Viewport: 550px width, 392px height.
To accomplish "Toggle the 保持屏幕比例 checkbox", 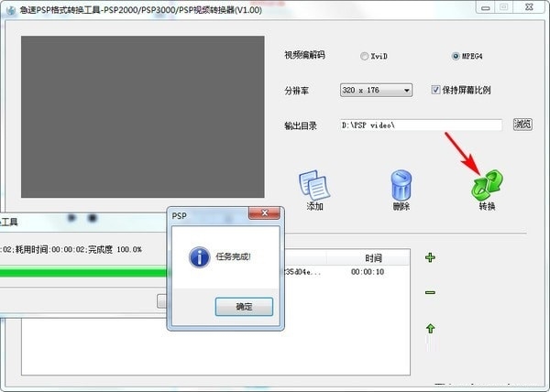I will pos(435,90).
